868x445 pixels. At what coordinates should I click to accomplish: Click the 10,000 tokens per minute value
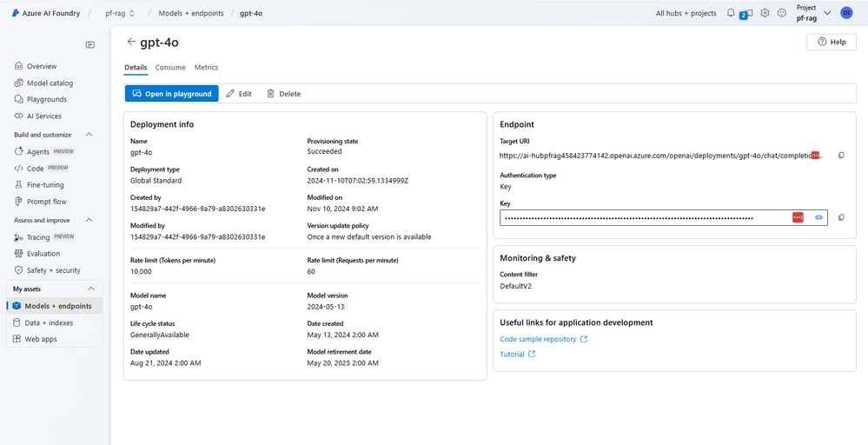click(141, 272)
